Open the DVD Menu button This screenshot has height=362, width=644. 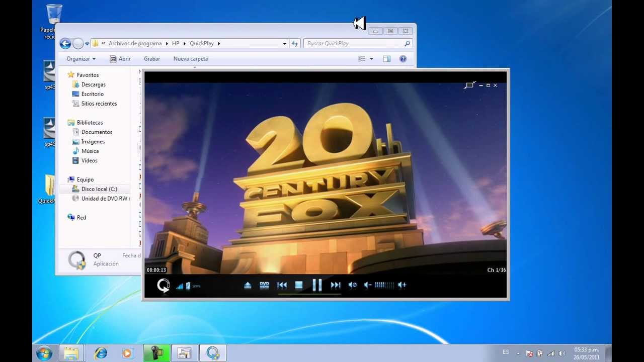click(x=264, y=285)
